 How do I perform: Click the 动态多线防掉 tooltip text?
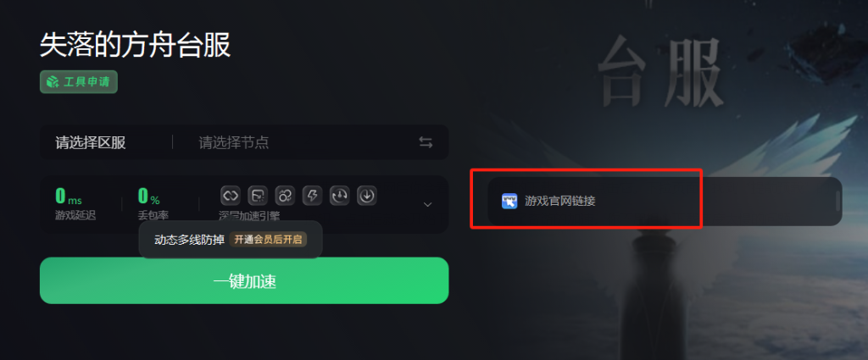coord(189,240)
